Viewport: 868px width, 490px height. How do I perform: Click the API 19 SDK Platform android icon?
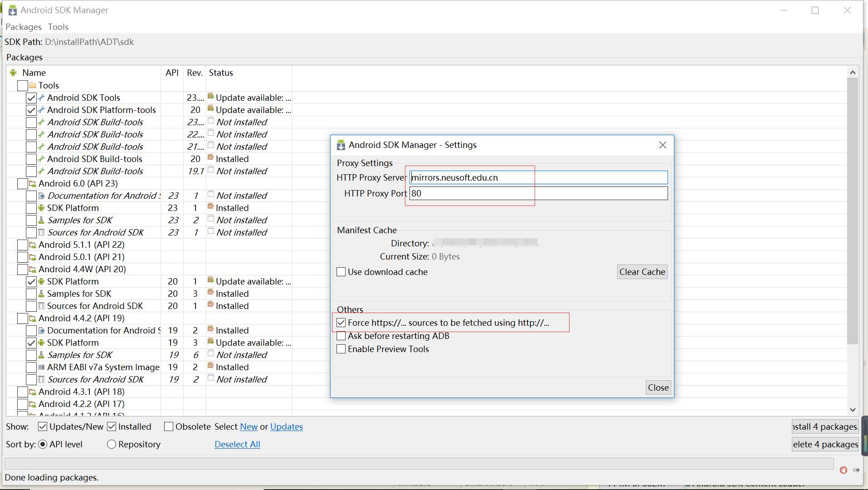tap(41, 343)
